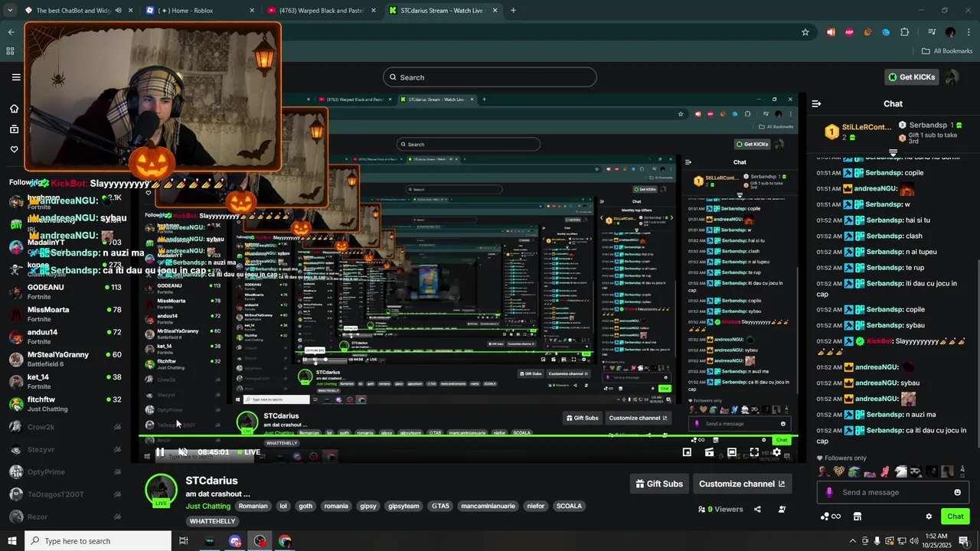Open picture-in-picture mode for the player
This screenshot has height=551, width=980.
(x=687, y=452)
